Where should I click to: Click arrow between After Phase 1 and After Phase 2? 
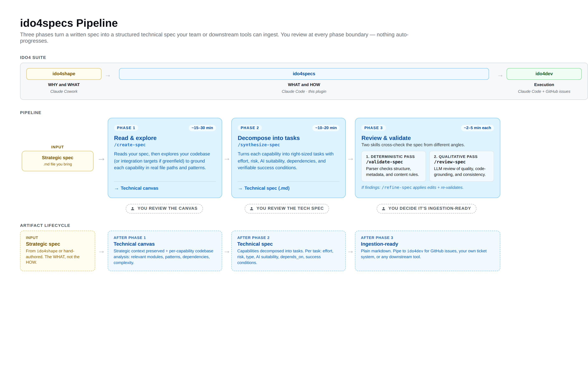(227, 252)
